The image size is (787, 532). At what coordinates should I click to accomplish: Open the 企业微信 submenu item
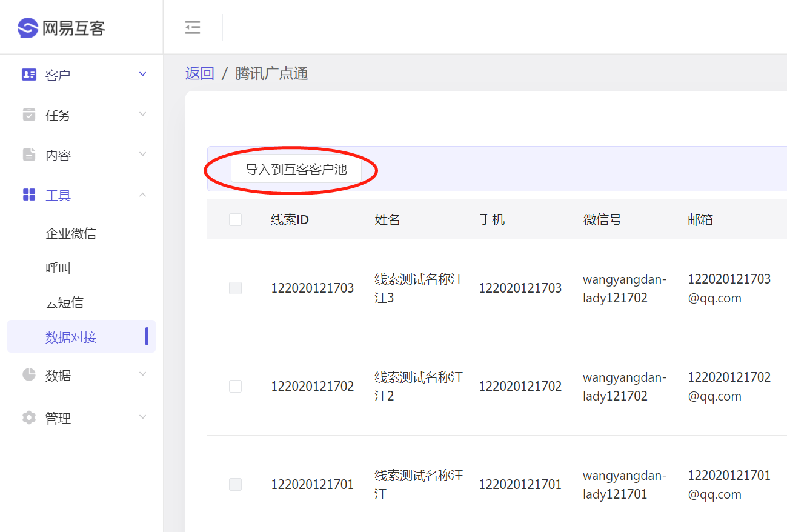click(71, 233)
